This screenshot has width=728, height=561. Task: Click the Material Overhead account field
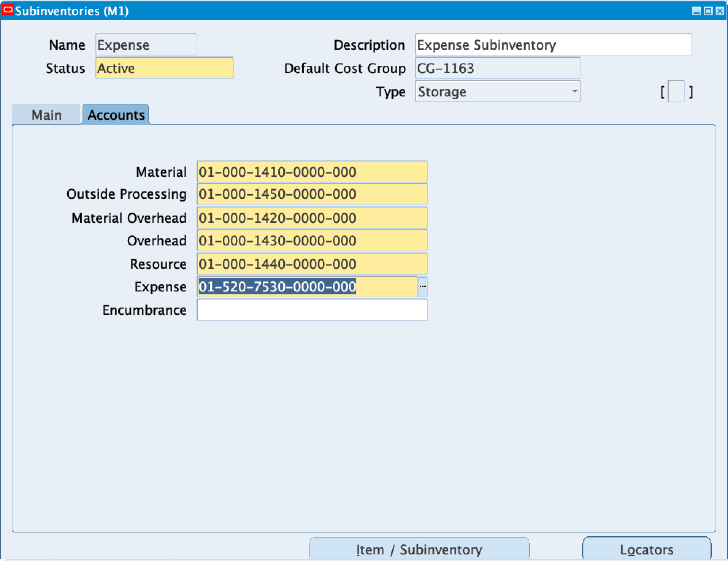pyautogui.click(x=311, y=218)
